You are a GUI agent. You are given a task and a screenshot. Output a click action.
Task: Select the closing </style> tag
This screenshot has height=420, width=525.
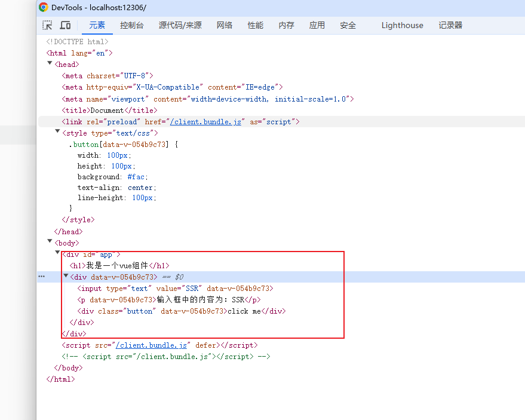coord(78,220)
